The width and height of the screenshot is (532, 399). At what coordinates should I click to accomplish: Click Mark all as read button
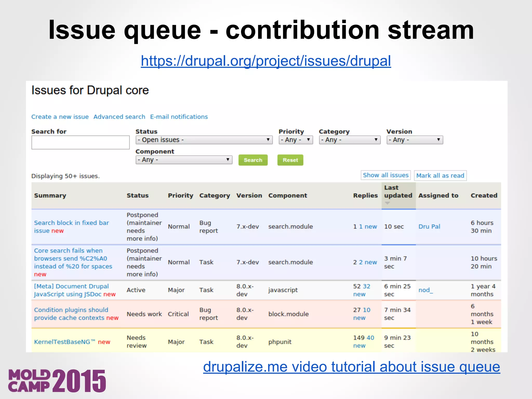point(440,176)
